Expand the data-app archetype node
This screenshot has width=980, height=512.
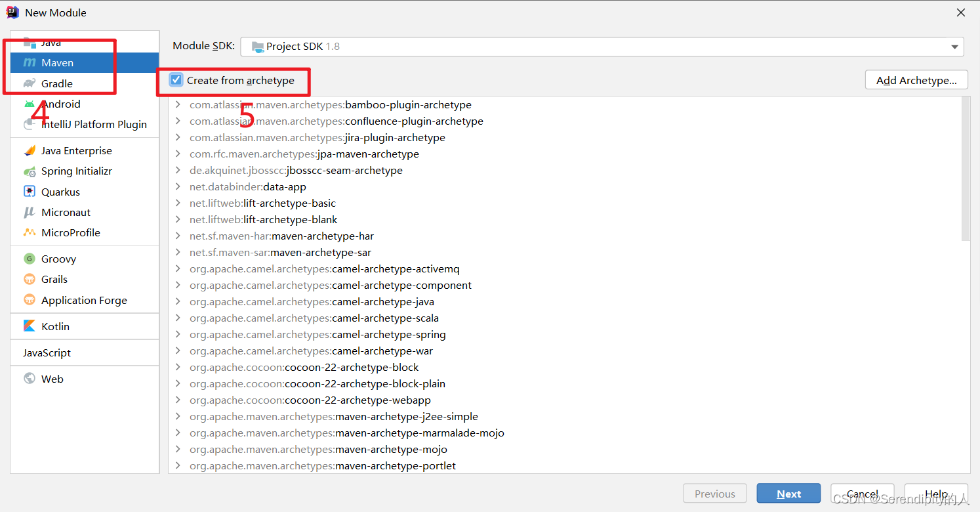178,186
